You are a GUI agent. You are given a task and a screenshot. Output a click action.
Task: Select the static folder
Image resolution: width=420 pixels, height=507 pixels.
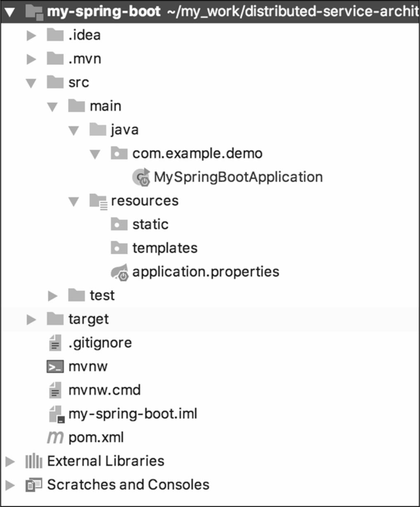[150, 225]
